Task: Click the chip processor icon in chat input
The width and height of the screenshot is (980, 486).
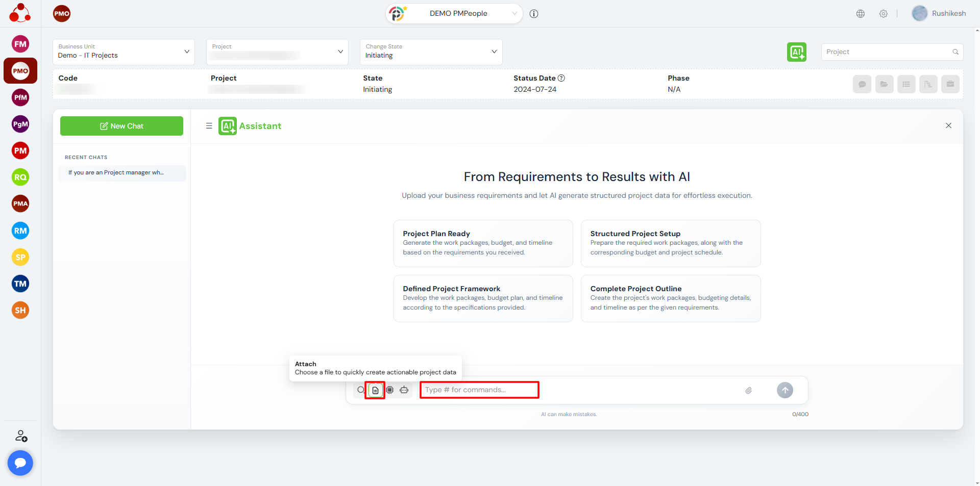Action: coord(390,390)
